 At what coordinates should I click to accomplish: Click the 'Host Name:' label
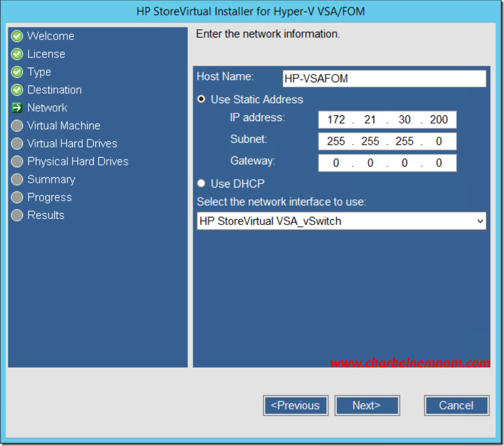[225, 76]
